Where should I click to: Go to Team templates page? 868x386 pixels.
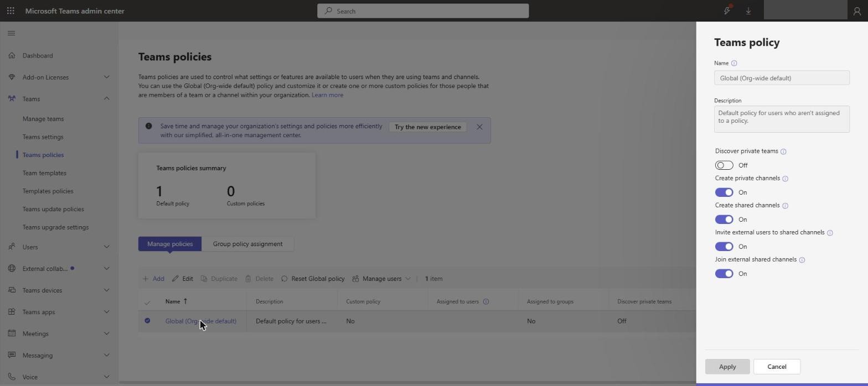pyautogui.click(x=44, y=173)
